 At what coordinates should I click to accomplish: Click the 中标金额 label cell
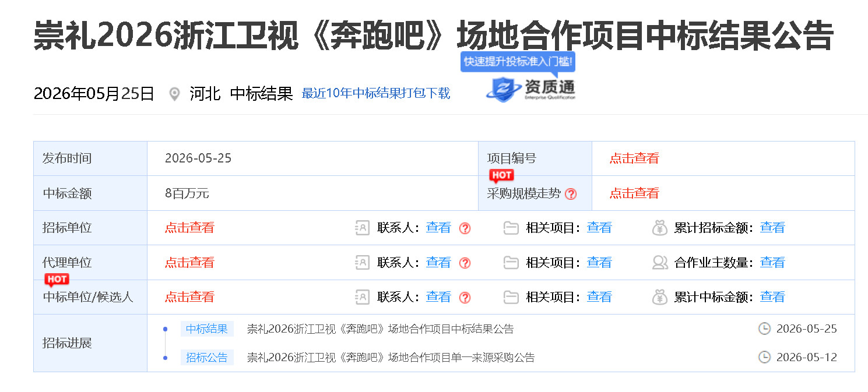[90, 193]
